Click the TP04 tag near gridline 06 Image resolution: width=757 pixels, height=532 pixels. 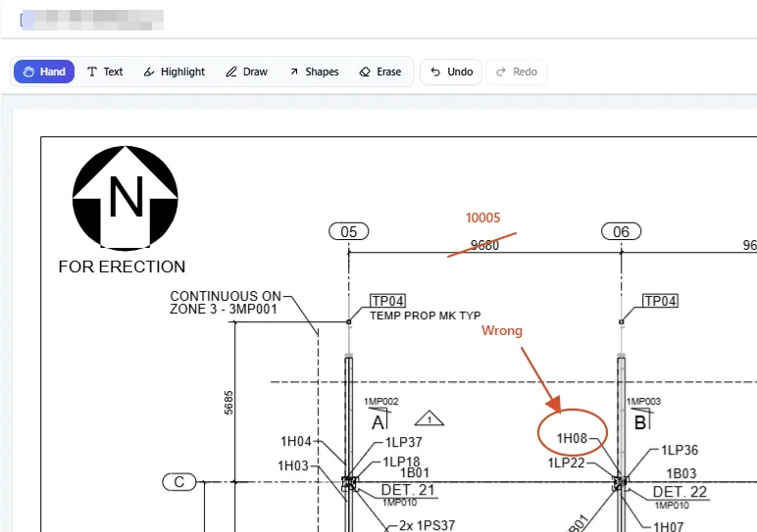(x=660, y=301)
